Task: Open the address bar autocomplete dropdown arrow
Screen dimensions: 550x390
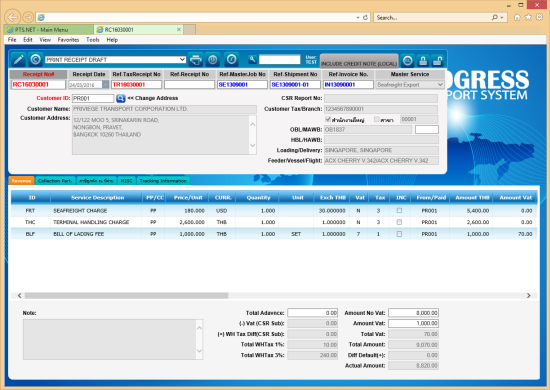Action: point(358,17)
